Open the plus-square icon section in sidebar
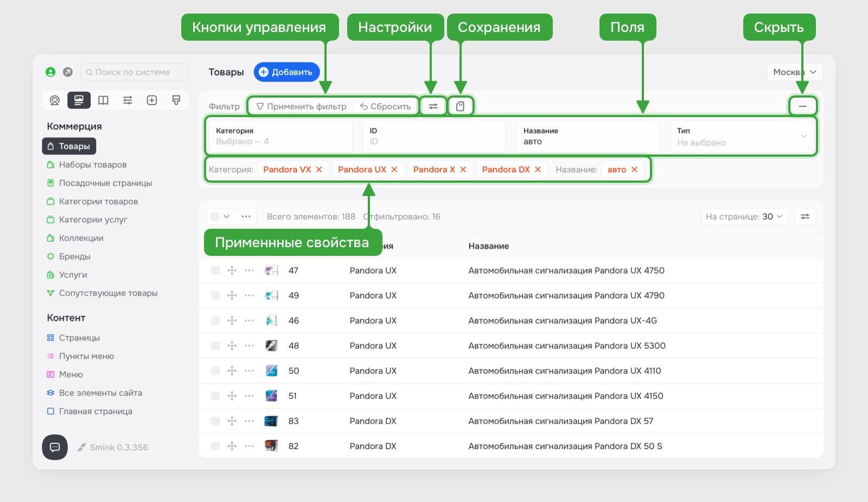868x502 pixels. coord(152,100)
